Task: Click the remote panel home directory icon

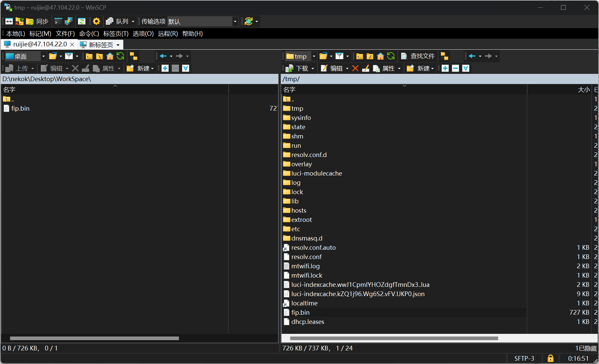Action: [380, 56]
